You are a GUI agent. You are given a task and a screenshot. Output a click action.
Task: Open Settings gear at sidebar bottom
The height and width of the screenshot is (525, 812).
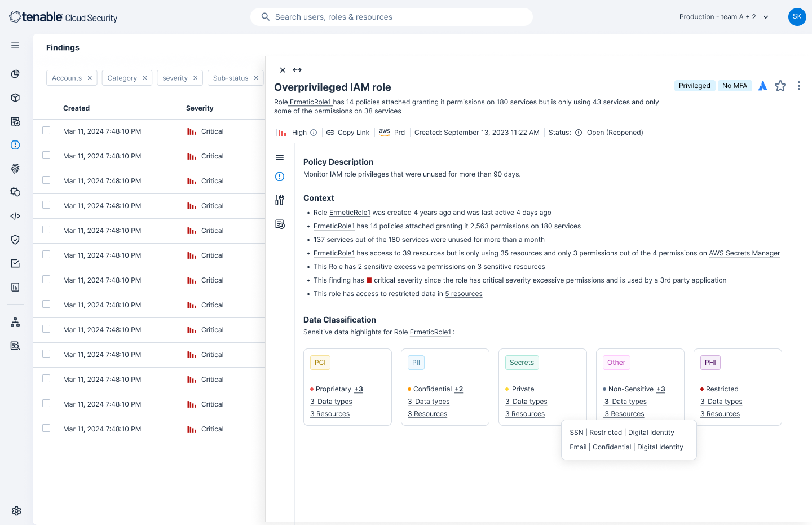pos(16,511)
